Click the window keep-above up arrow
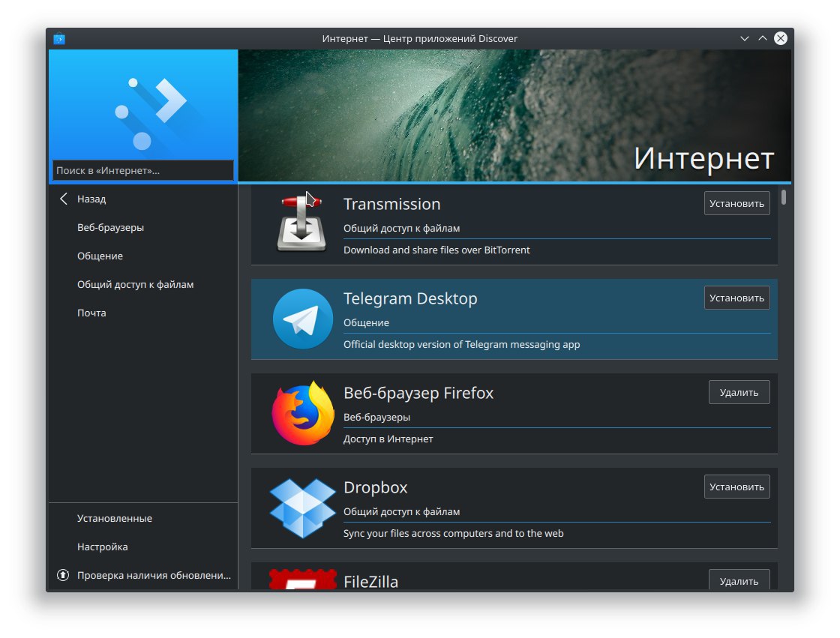The image size is (840, 638). click(762, 38)
